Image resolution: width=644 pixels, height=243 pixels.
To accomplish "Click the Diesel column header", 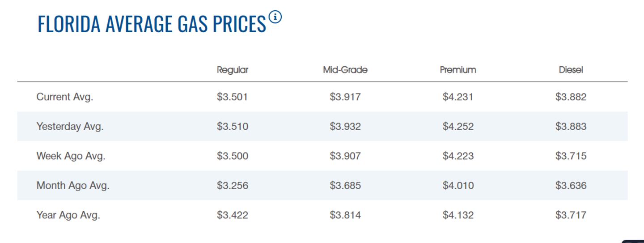I will pyautogui.click(x=571, y=70).
